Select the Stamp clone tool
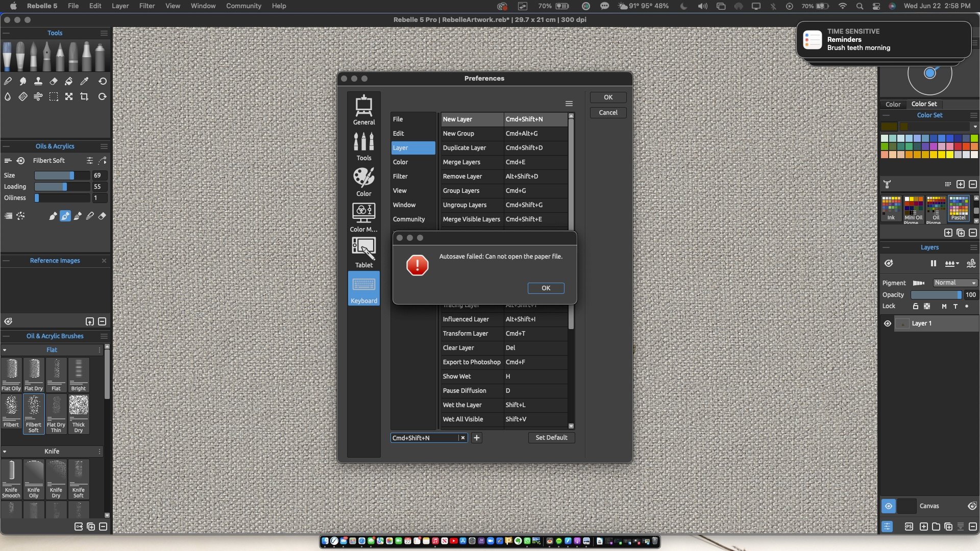980x551 pixels. pyautogui.click(x=38, y=81)
